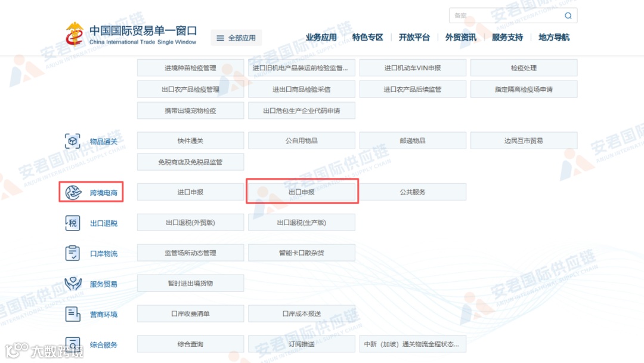
Task: Open cross-border 出口申报
Action: coord(302,192)
